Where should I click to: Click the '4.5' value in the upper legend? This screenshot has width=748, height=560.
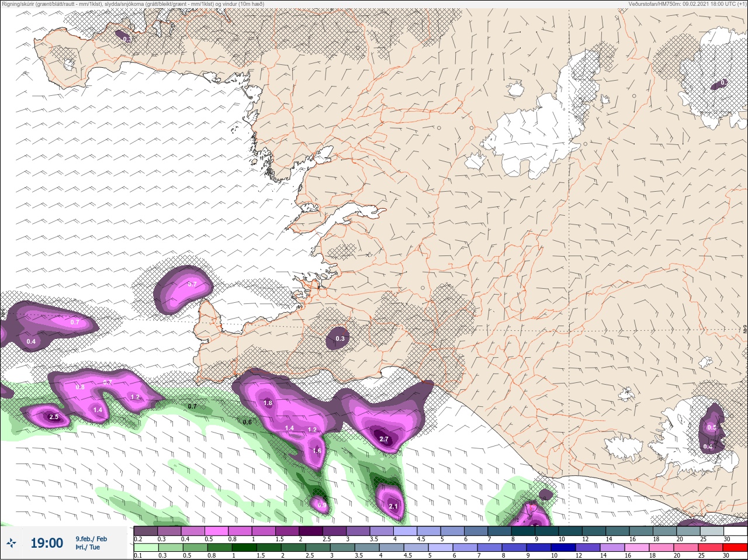pyautogui.click(x=421, y=539)
